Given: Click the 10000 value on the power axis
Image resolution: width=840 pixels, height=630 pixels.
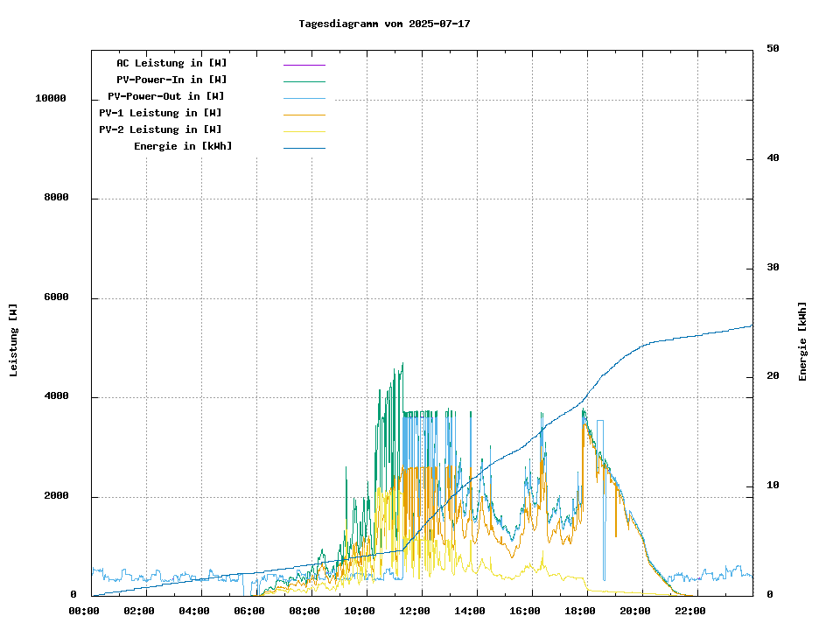Looking at the screenshot, I should click(50, 99).
